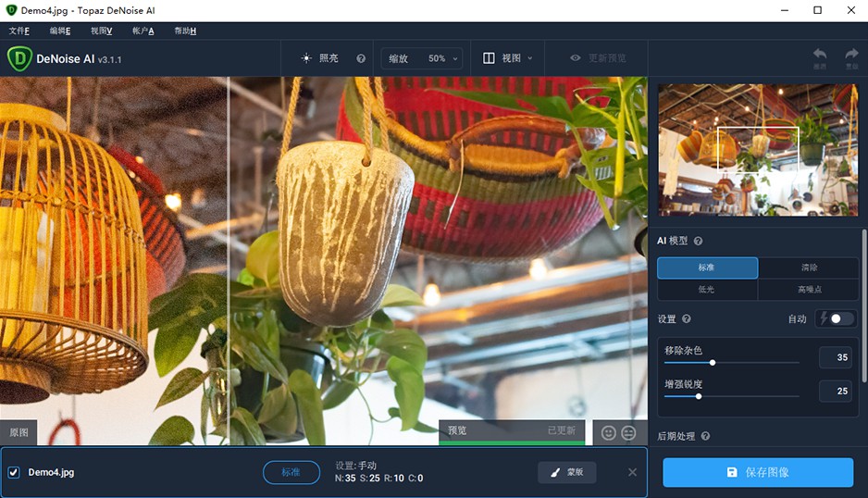Click the brush icon on 蒙版 button
The width and height of the screenshot is (868, 498).
click(x=555, y=472)
